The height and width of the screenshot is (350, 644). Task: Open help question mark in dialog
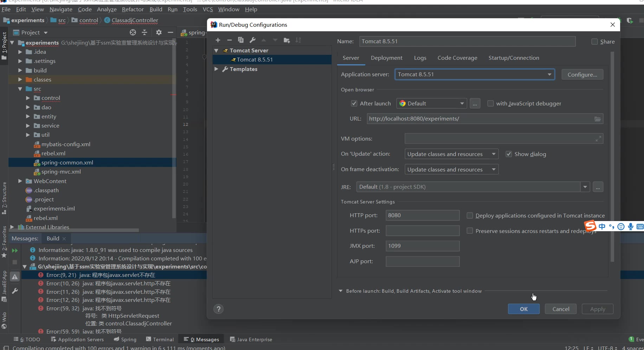click(218, 309)
